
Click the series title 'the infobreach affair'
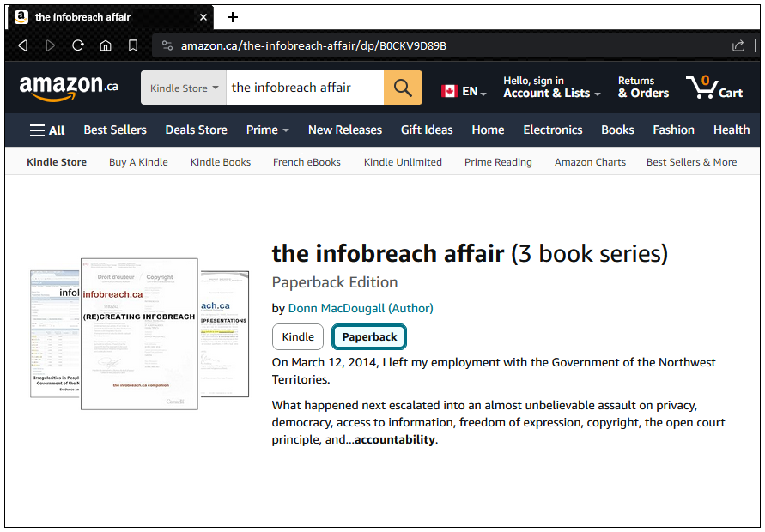[388, 254]
